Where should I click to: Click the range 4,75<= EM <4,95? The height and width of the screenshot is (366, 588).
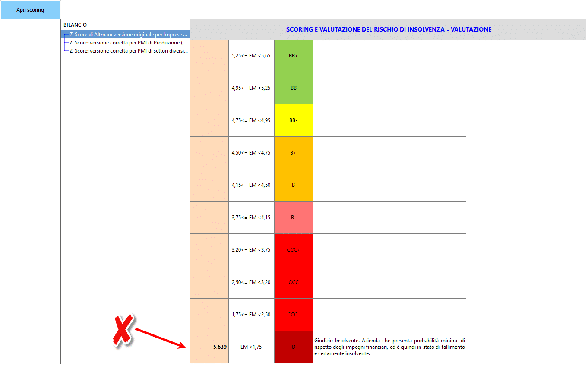251,120
